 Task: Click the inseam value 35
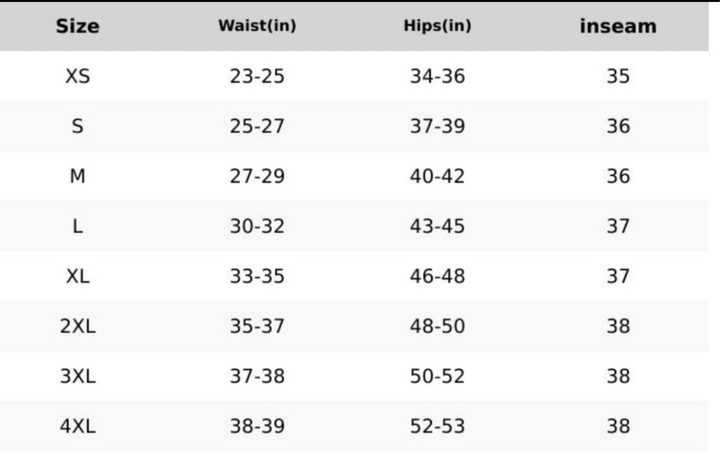(618, 76)
